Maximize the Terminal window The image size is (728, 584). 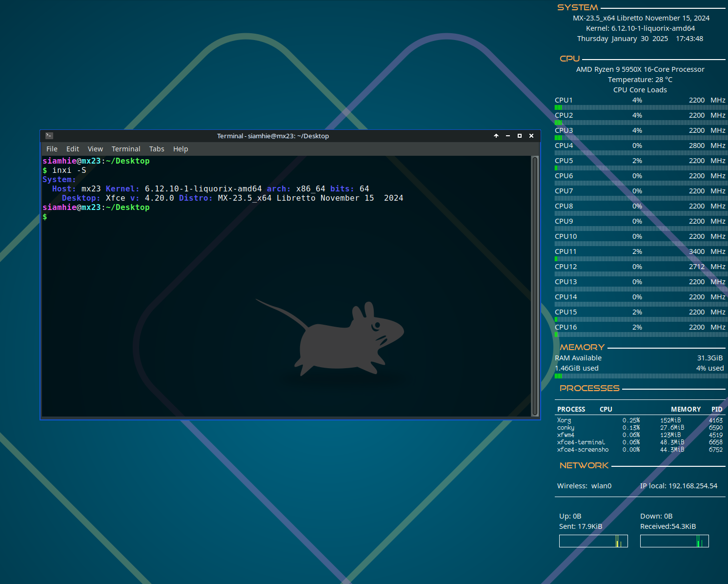(x=520, y=136)
